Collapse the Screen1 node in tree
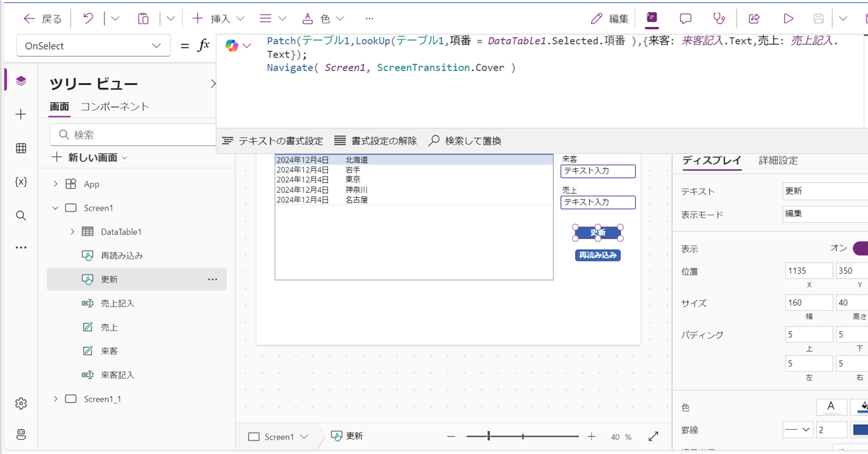The width and height of the screenshot is (868, 454). (55, 208)
